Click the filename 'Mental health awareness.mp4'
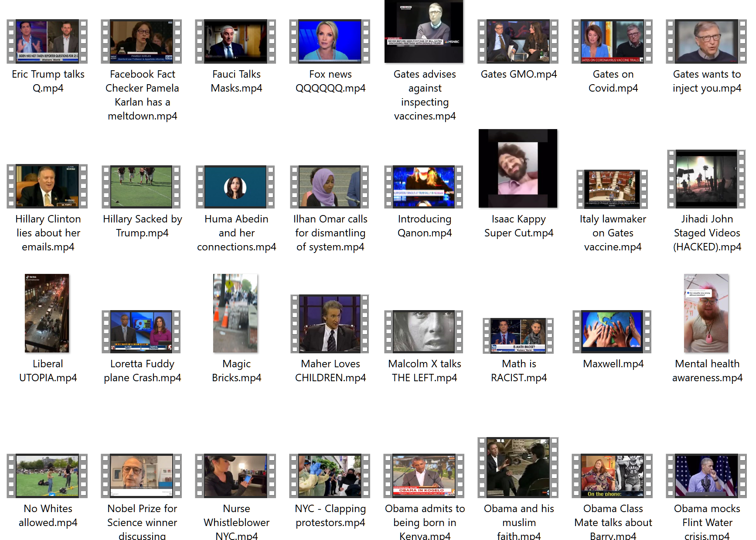The width and height of the screenshot is (756, 540). tap(707, 371)
